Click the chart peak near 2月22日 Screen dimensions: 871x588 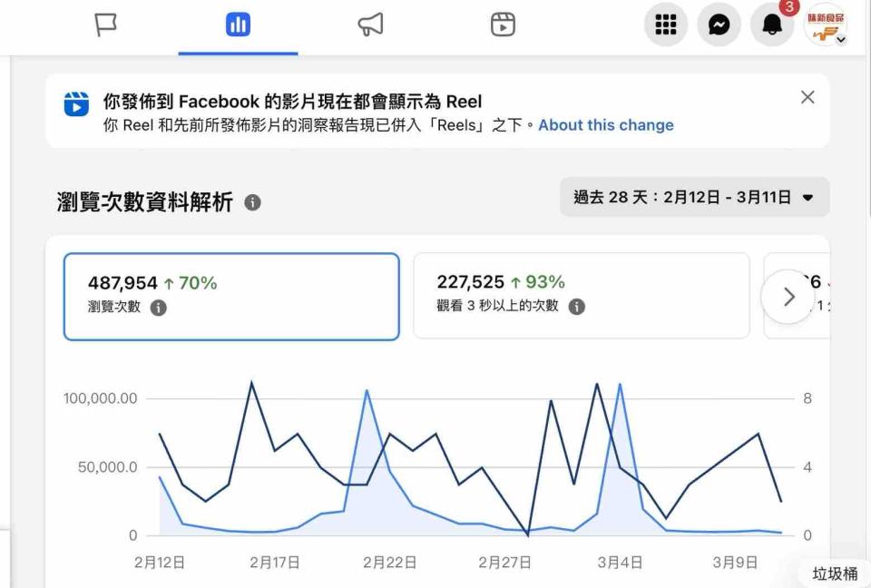367,391
